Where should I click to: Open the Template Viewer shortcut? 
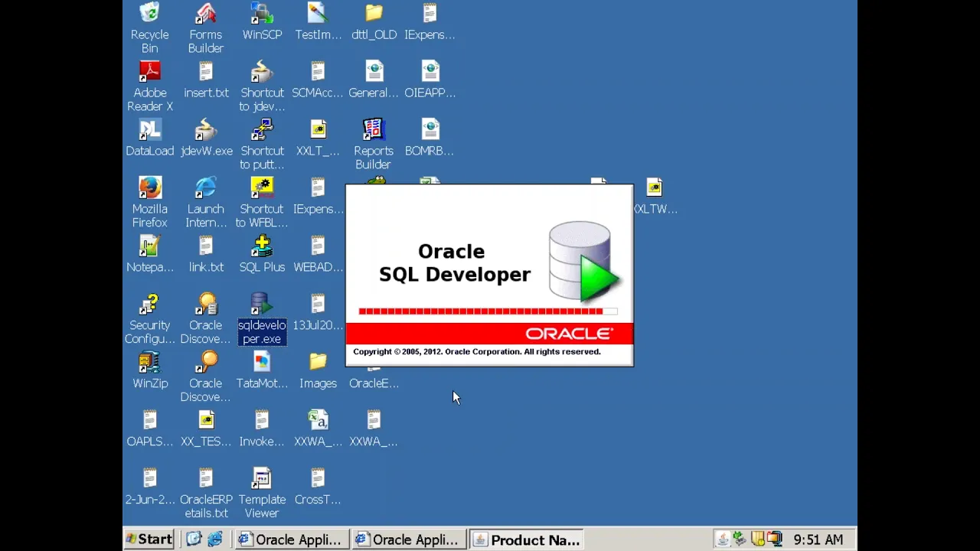pyautogui.click(x=262, y=494)
